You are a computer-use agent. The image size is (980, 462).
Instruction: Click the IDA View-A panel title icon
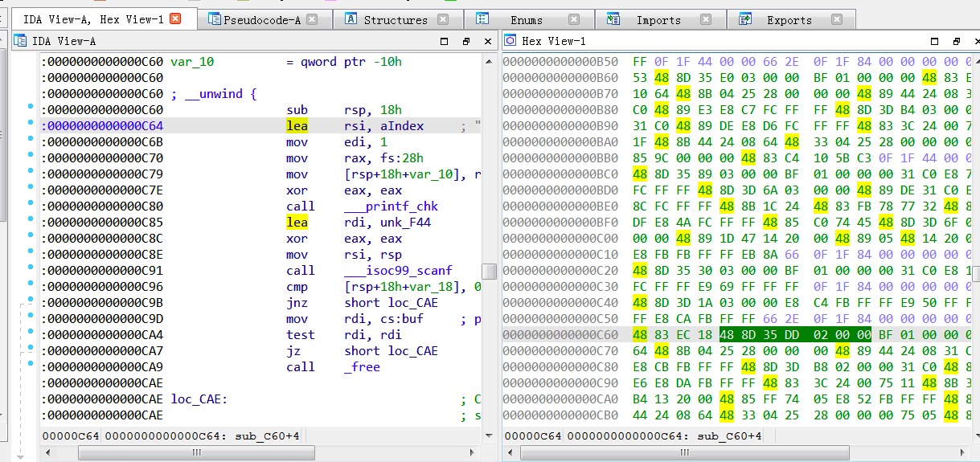coord(20,40)
